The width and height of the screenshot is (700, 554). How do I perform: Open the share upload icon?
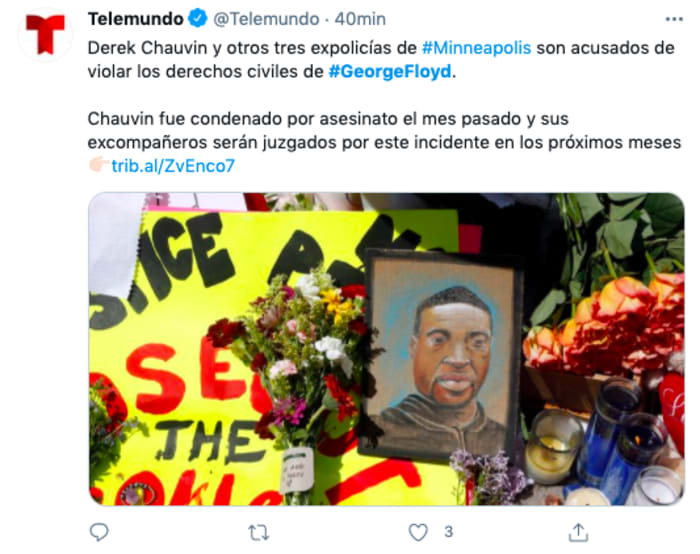[x=578, y=532]
